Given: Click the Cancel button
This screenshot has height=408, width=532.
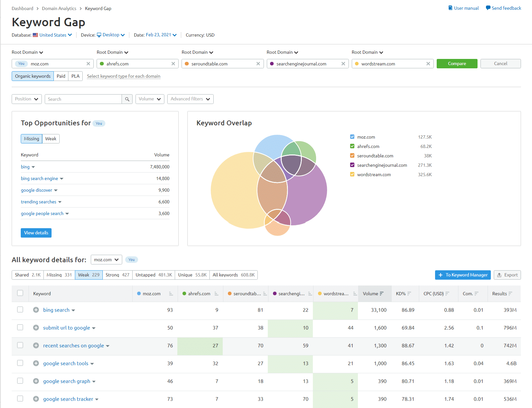Looking at the screenshot, I should 501,64.
